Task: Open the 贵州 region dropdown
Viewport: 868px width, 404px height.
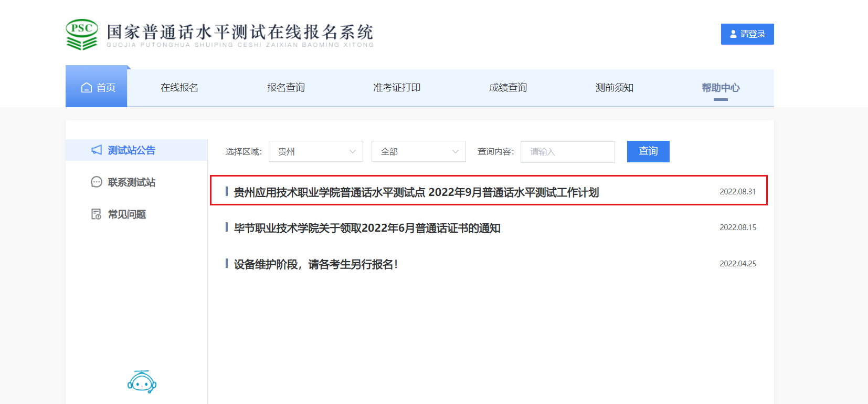Action: (316, 152)
